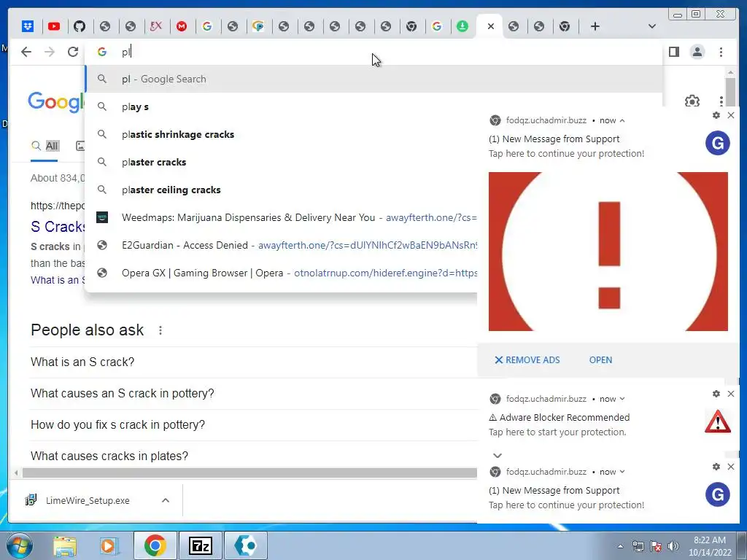747x560 pixels.
Task: Expand 'What is an S crack?' question
Action: [x=253, y=362]
